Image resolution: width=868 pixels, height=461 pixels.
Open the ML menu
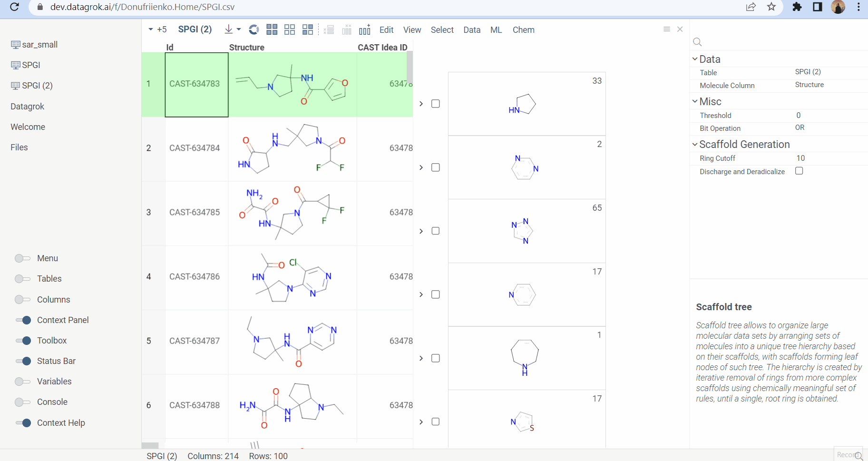click(496, 29)
